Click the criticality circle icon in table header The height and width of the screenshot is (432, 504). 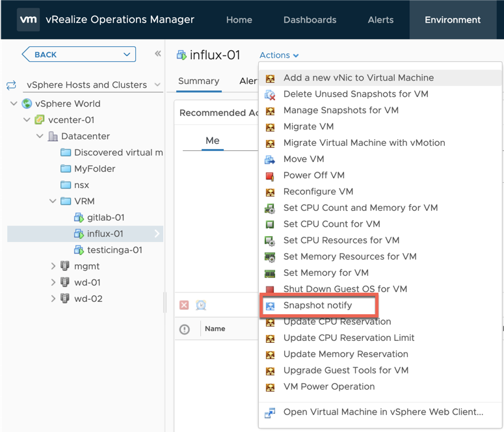coord(185,329)
